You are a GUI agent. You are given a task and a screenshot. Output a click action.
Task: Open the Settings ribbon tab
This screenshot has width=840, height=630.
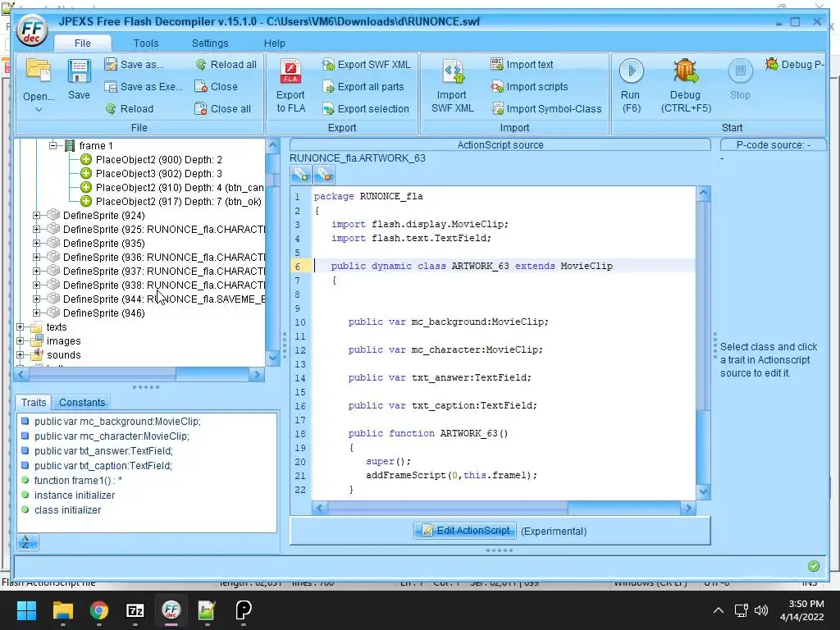[210, 43]
